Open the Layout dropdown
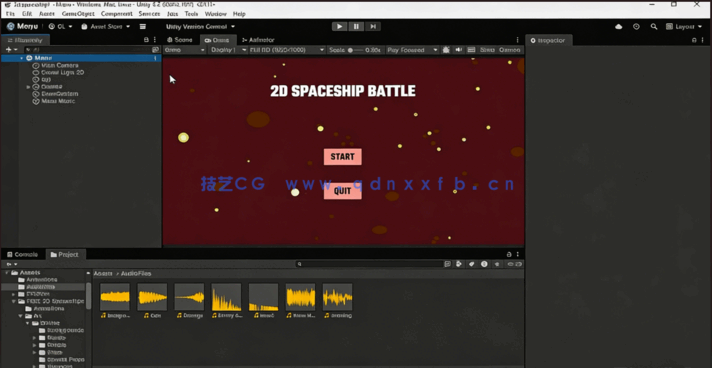The width and height of the screenshot is (712, 368). 684,27
